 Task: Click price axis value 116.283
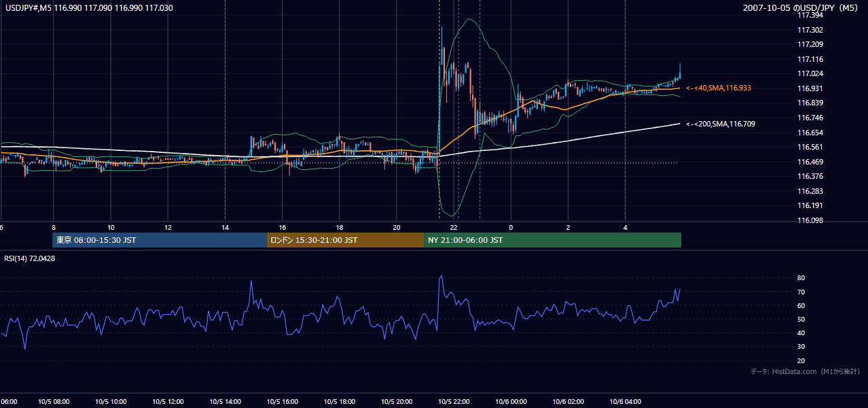(x=810, y=191)
